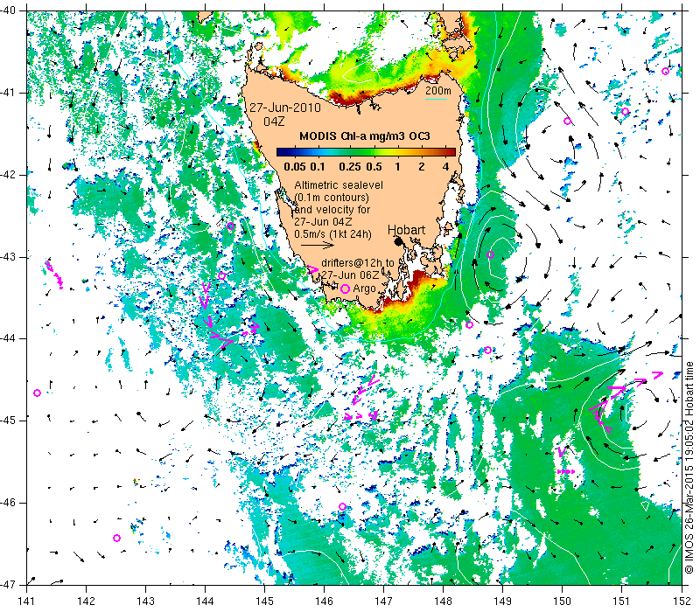Click the 'drifters@12h to' legend text
The height and width of the screenshot is (612, 700).
point(358,263)
